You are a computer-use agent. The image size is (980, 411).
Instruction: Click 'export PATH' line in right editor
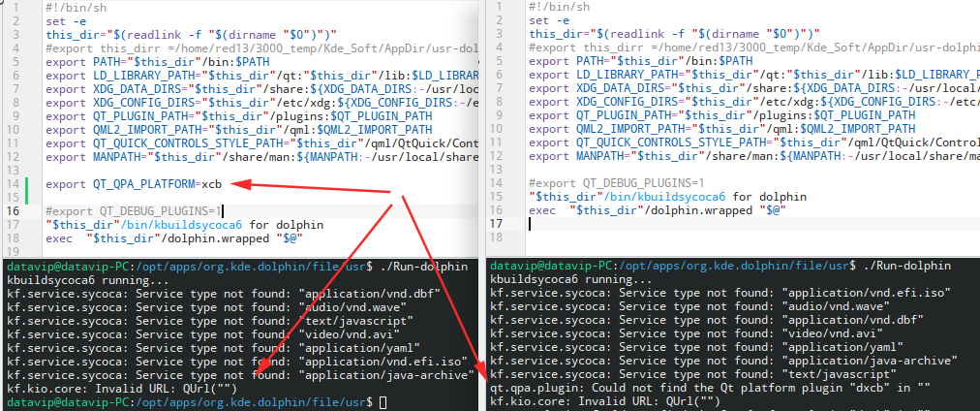pos(641,62)
